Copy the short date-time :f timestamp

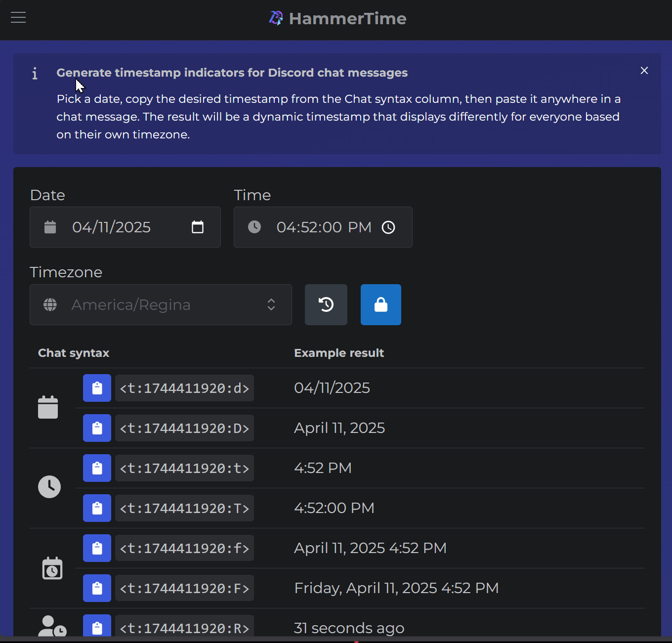click(97, 548)
